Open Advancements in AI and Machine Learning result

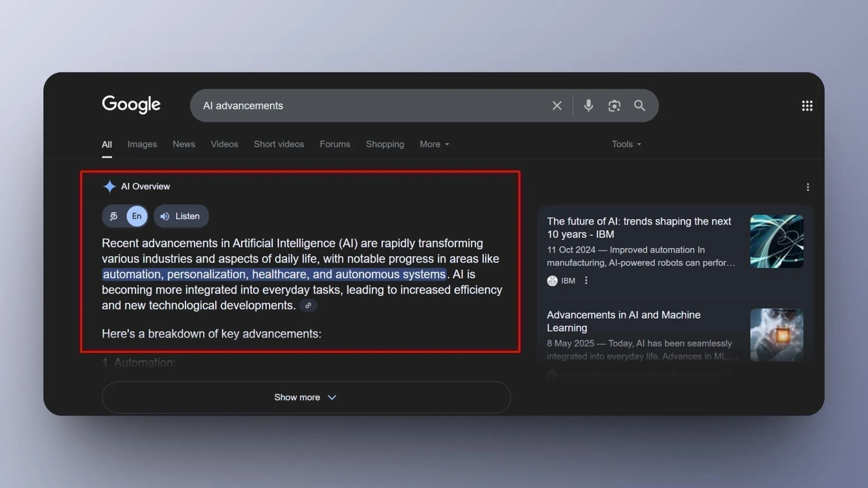[x=623, y=321]
